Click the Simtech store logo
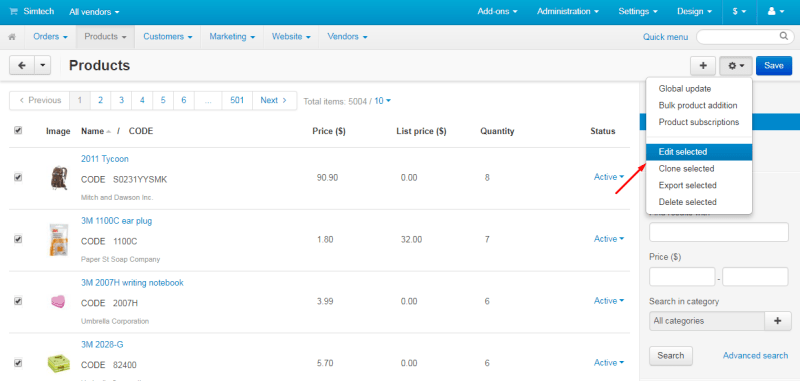Screen dimensions: 800x381 [32, 11]
